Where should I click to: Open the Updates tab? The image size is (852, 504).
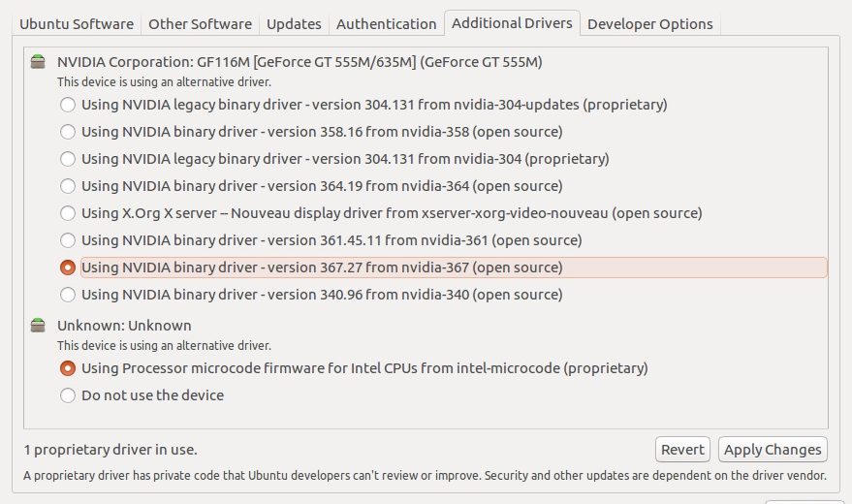(x=294, y=23)
